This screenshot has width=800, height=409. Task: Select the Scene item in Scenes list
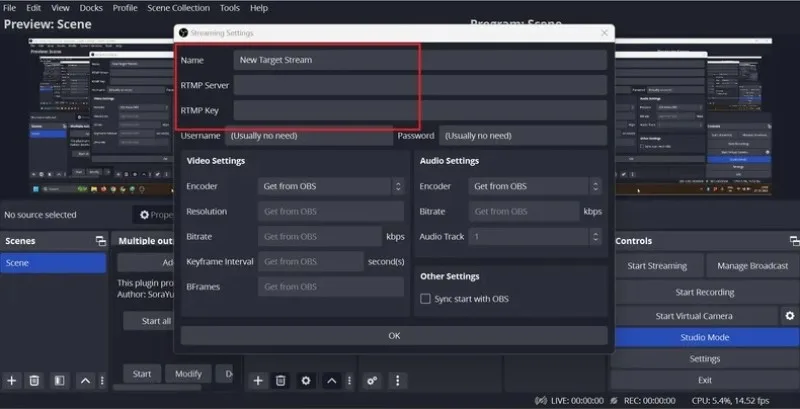[53, 263]
